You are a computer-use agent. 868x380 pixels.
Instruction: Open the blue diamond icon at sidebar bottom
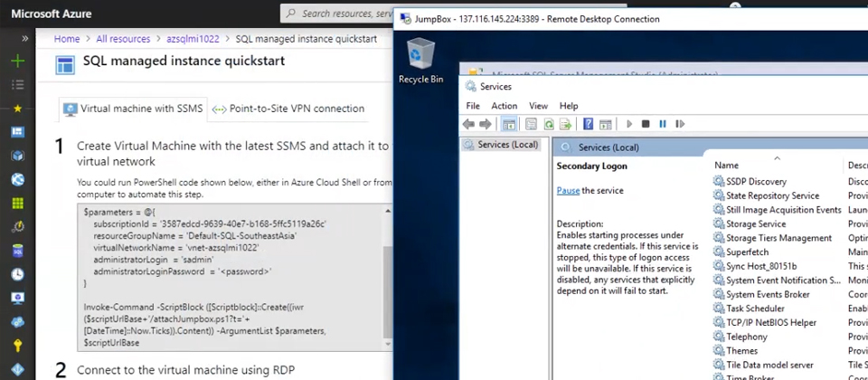18,369
